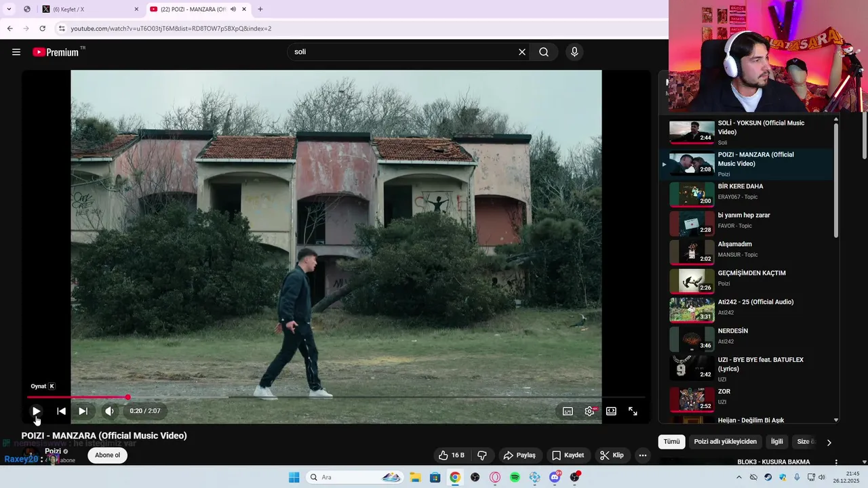The height and width of the screenshot is (488, 868).
Task: Expand hidden system tray icons chevron
Action: point(738,477)
